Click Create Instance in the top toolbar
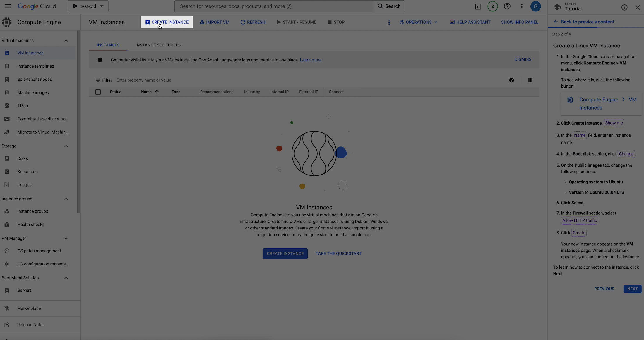The height and width of the screenshot is (340, 644). point(167,22)
